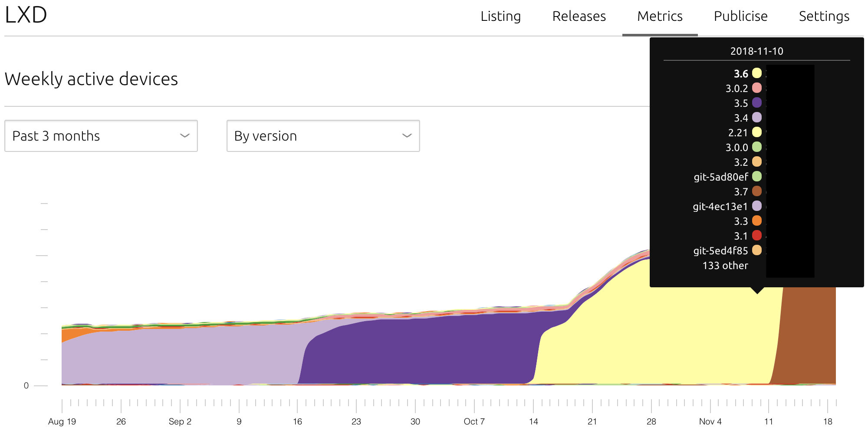Click the green git-5ad80ef legend dot
Image resolution: width=868 pixels, height=434 pixels.
tap(757, 177)
